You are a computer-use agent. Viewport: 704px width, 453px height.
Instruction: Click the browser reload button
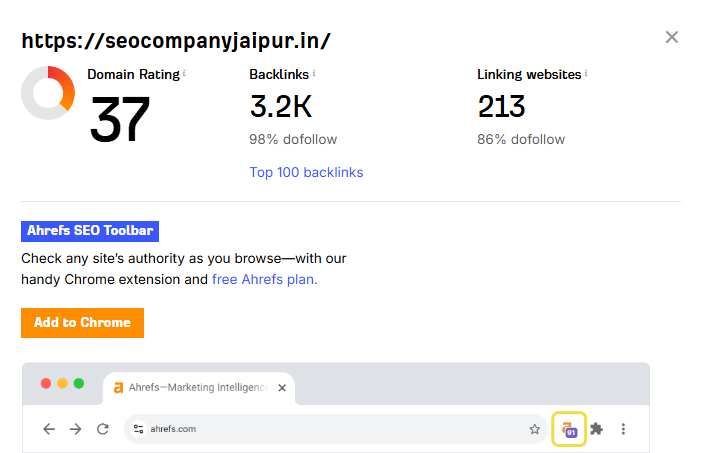click(x=103, y=429)
